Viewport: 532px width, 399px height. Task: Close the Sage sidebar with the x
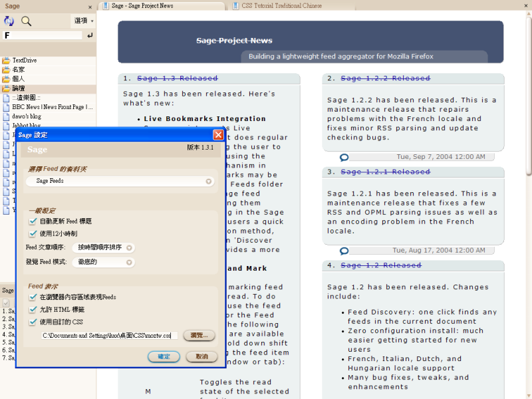[90, 6]
